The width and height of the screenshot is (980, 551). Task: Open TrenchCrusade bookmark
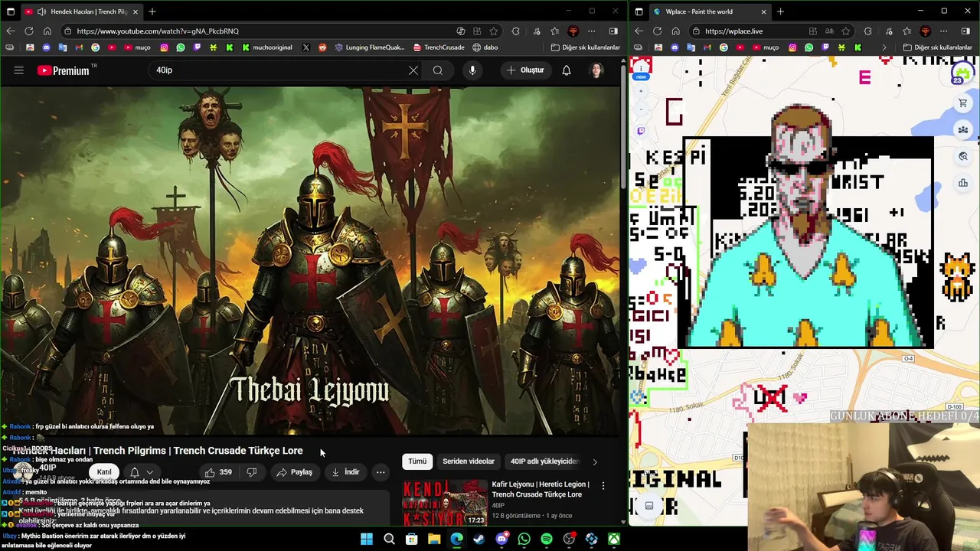[439, 47]
